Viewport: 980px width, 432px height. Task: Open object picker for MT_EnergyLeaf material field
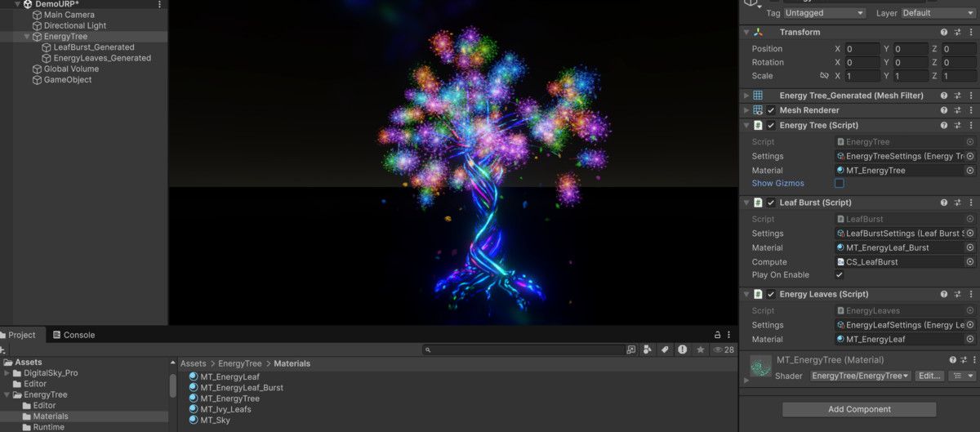point(970,339)
